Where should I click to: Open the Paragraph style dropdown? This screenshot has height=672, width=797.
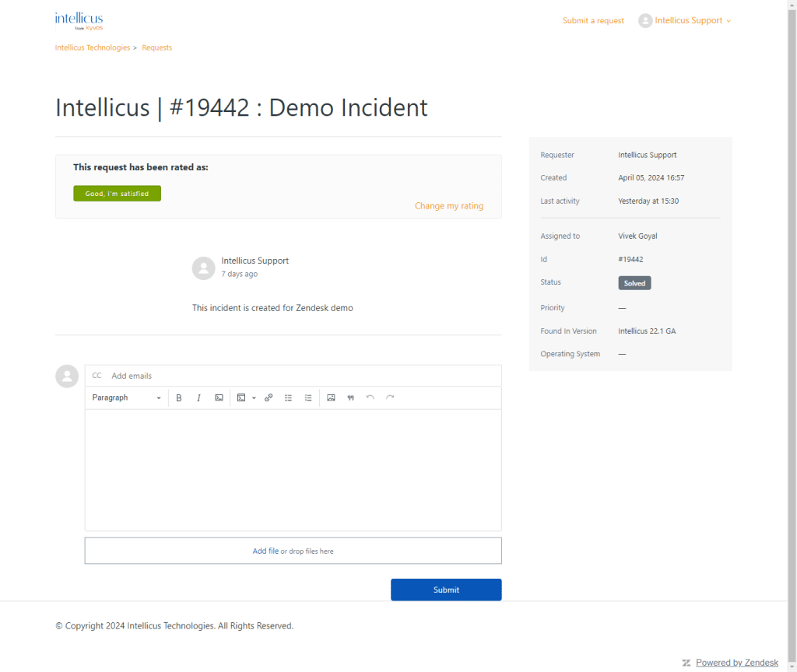click(x=126, y=397)
